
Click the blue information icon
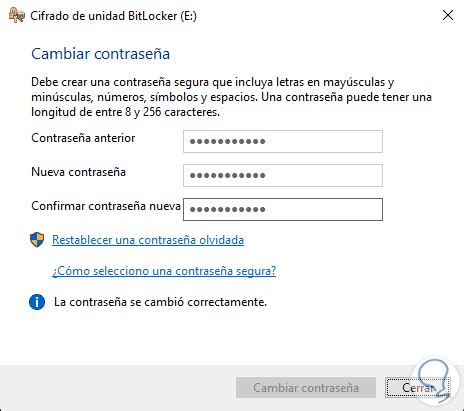[x=37, y=302]
